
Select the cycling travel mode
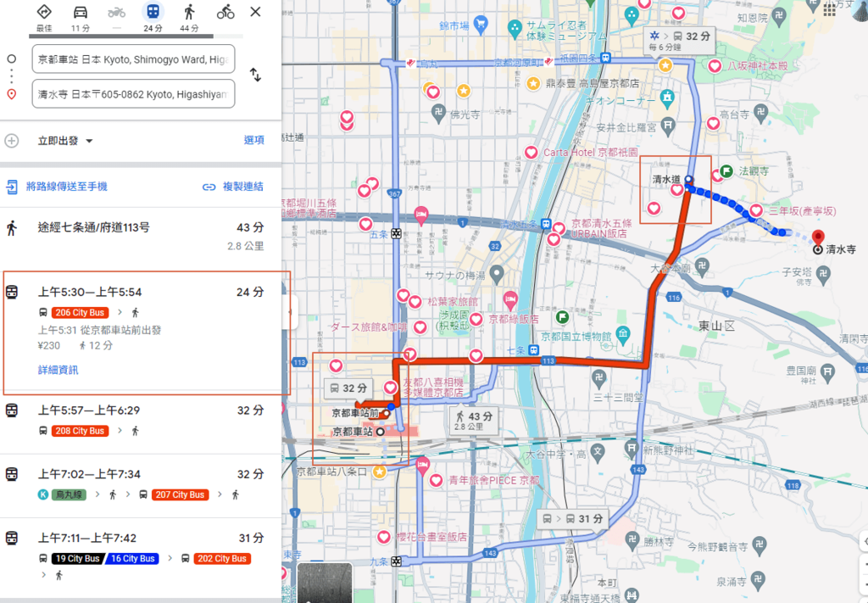coord(225,12)
